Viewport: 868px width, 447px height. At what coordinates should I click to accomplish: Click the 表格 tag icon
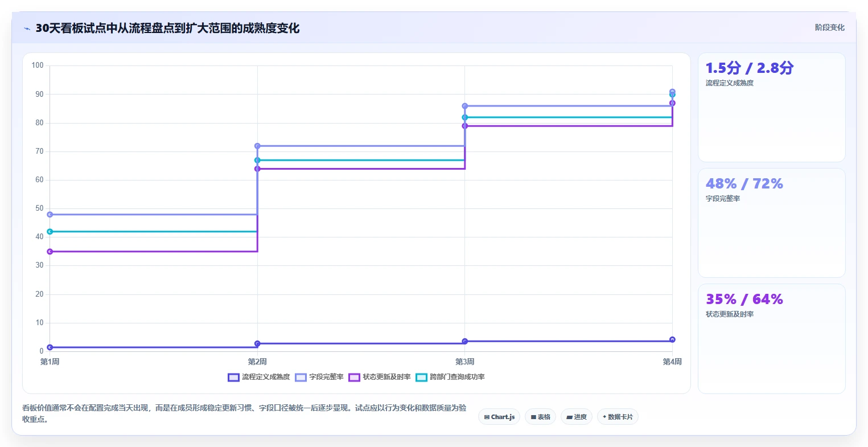(533, 417)
